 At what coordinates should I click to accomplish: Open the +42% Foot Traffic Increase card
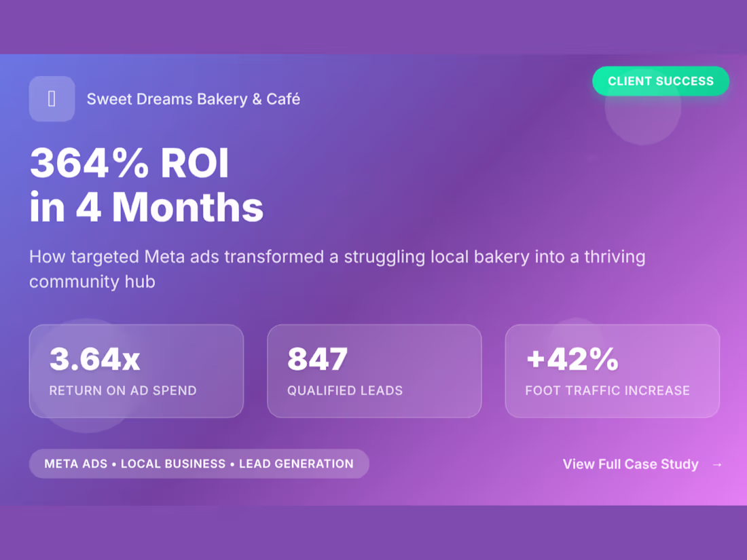[x=612, y=371]
